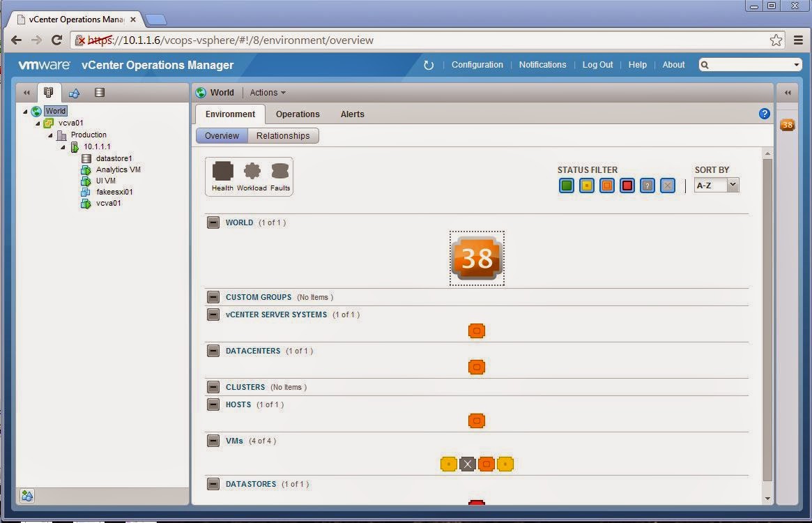The width and height of the screenshot is (812, 523).
Task: Collapse the Production tree node arrow
Action: pos(50,135)
